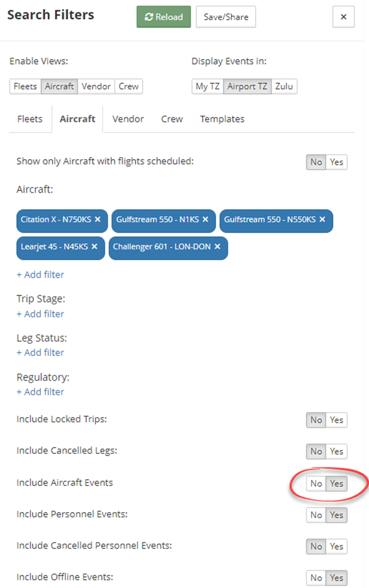
Task: Open the Templates tab
Action: click(222, 119)
